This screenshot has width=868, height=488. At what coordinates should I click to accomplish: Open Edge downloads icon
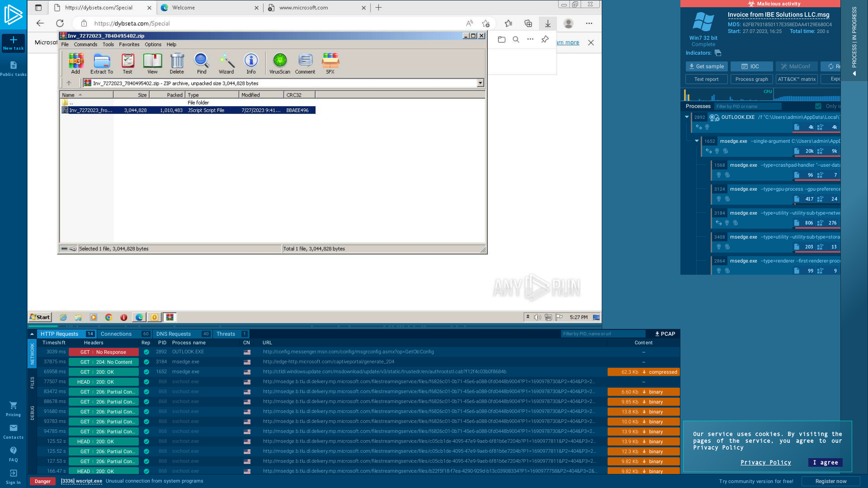tap(547, 23)
